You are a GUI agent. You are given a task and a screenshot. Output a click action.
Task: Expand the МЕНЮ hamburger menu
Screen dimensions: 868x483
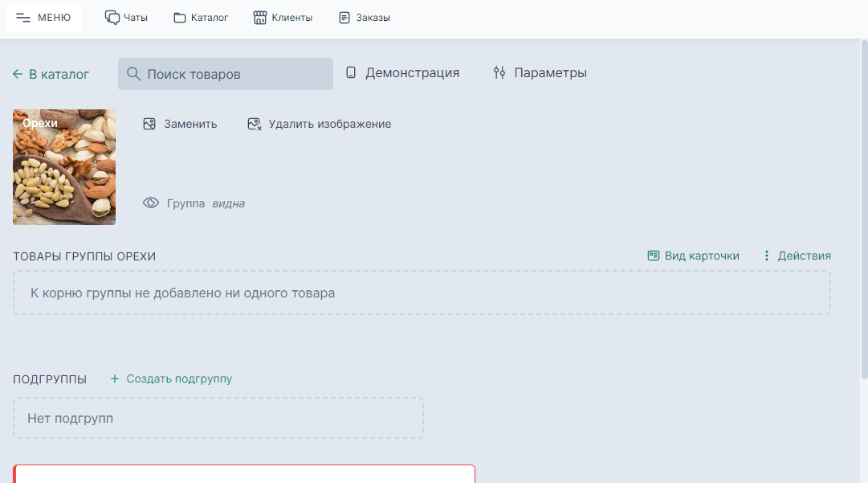(22, 16)
